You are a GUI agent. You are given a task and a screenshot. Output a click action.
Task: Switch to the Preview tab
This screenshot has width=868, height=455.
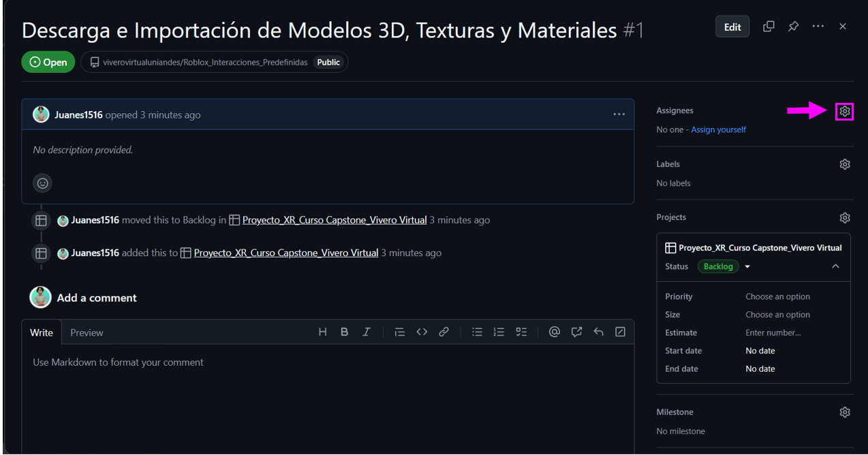coord(87,332)
